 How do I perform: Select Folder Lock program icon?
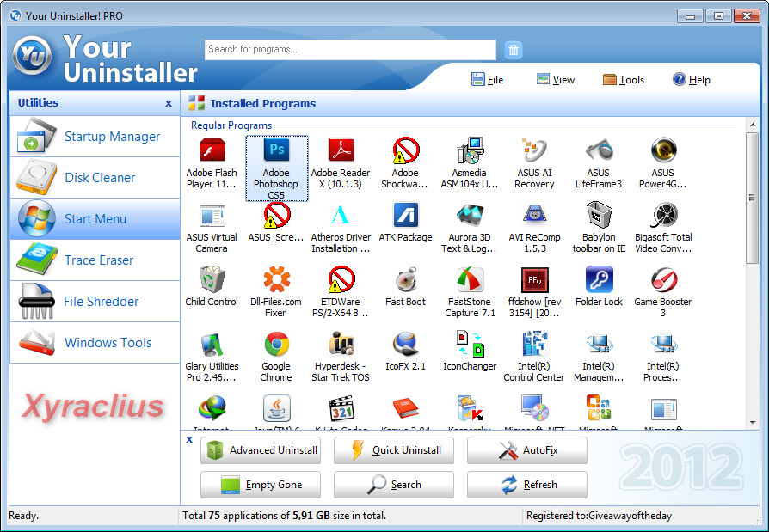point(599,279)
